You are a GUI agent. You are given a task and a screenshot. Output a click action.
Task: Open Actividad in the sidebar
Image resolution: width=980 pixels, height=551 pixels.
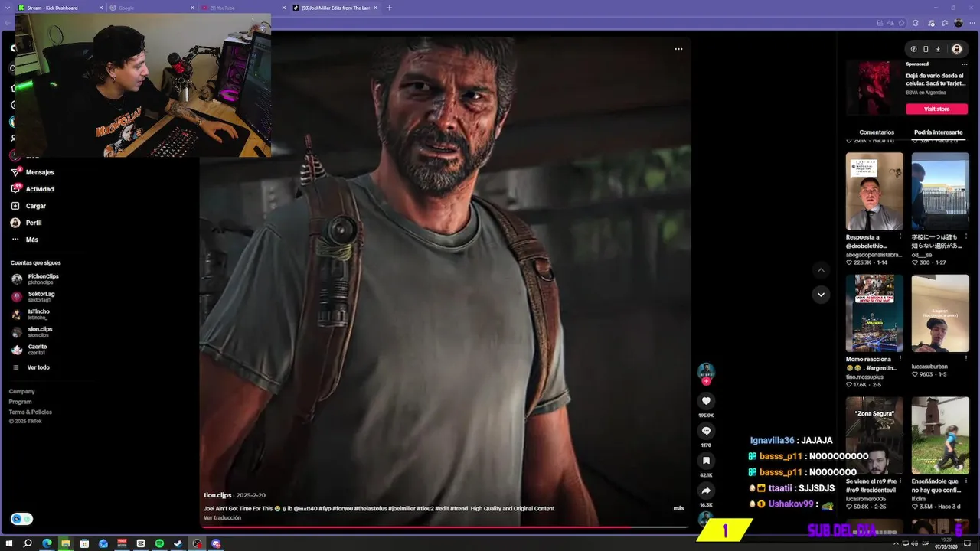tap(33, 189)
